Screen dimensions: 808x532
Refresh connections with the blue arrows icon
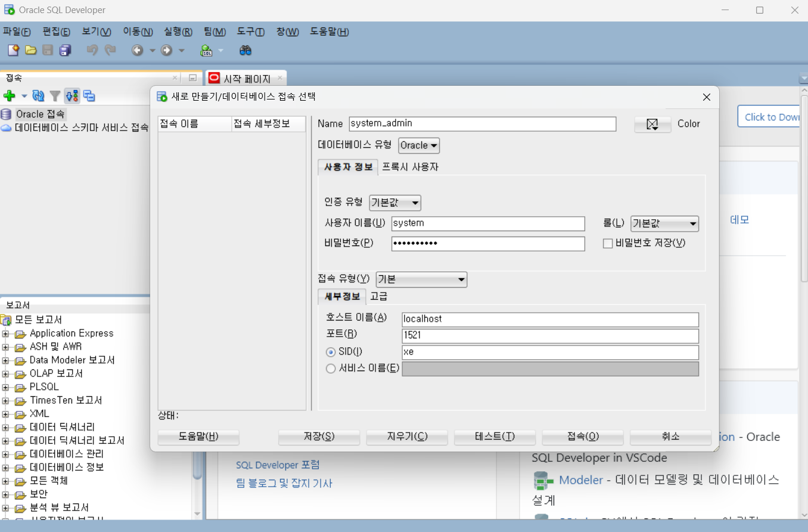[39, 96]
